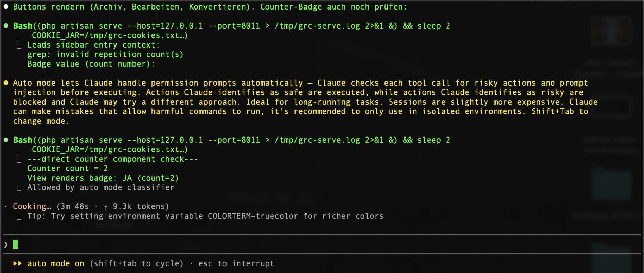Click the prompt chevron before the cursor
Image resolution: width=644 pixels, height=273 pixels.
click(6, 245)
